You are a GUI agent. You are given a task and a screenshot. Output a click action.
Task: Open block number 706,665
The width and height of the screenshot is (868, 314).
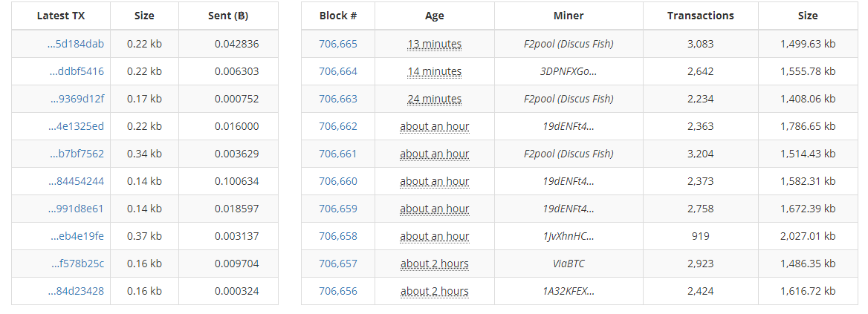(x=338, y=44)
